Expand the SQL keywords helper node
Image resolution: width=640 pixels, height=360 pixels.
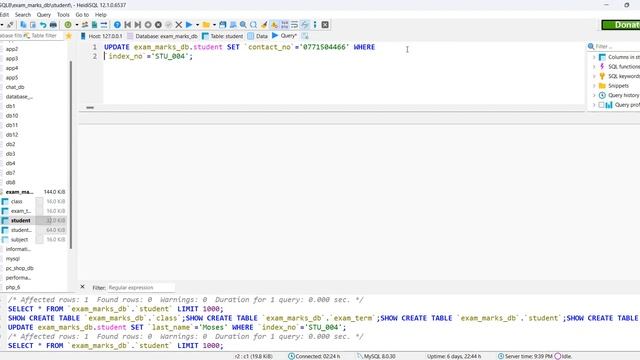[x=594, y=76]
